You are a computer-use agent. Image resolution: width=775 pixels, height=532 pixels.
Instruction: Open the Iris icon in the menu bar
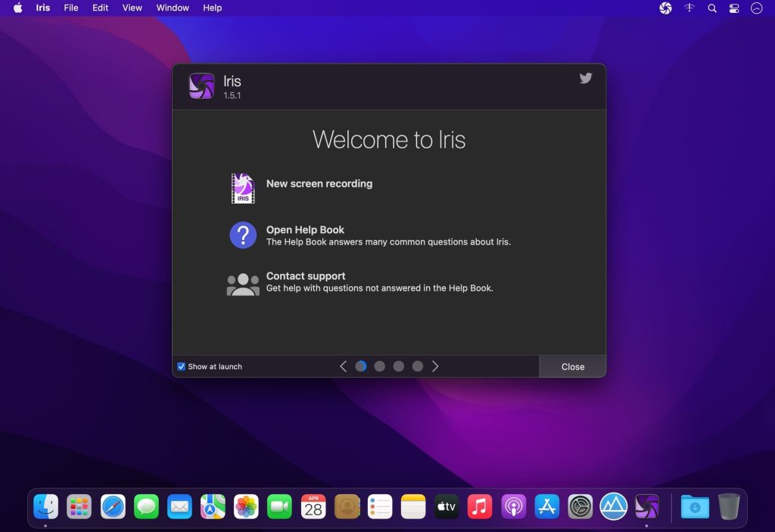665,8
